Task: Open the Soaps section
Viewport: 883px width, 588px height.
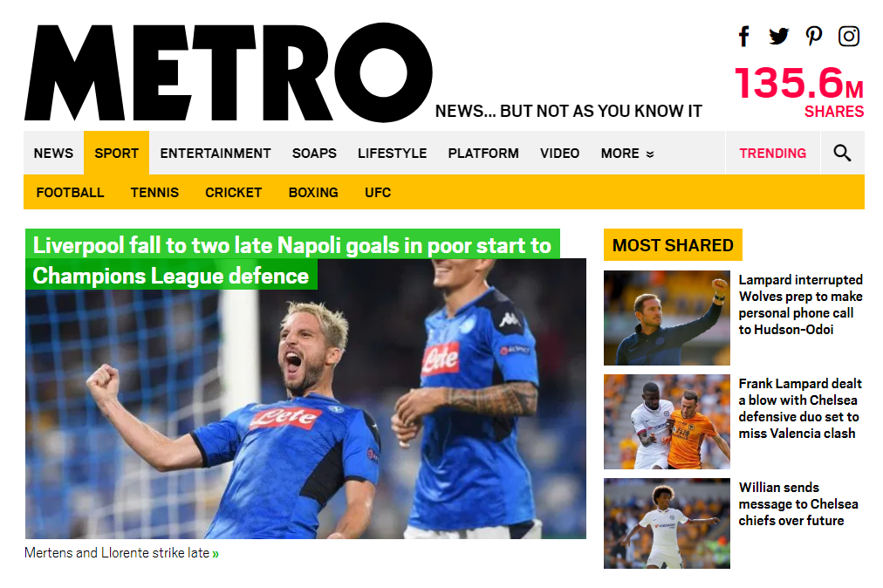Action: (x=314, y=154)
